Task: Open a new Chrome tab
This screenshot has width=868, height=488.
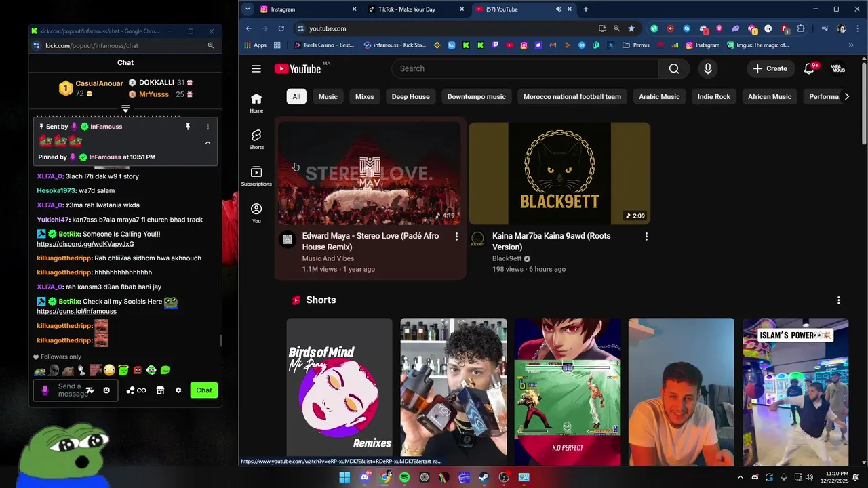Action: 586,9
